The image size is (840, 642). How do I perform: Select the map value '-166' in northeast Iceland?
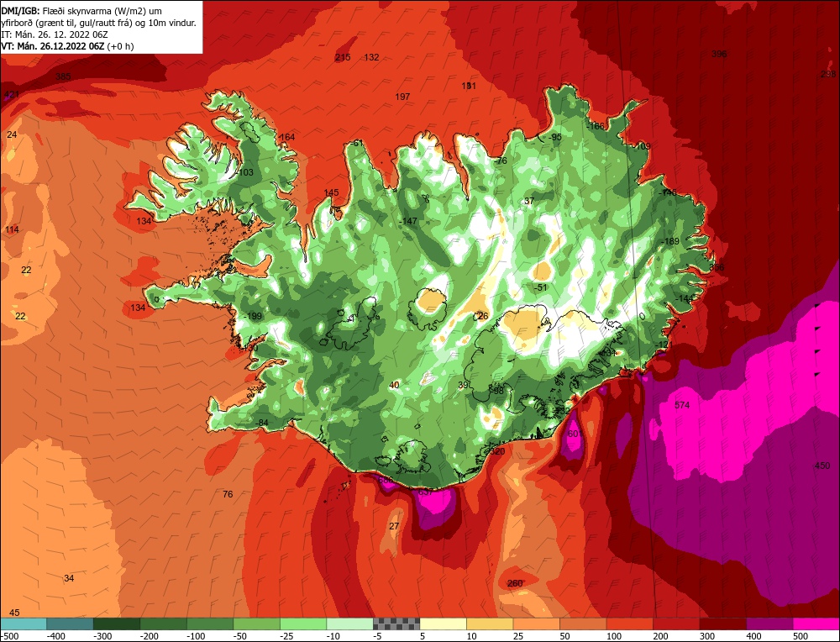pyautogui.click(x=596, y=127)
